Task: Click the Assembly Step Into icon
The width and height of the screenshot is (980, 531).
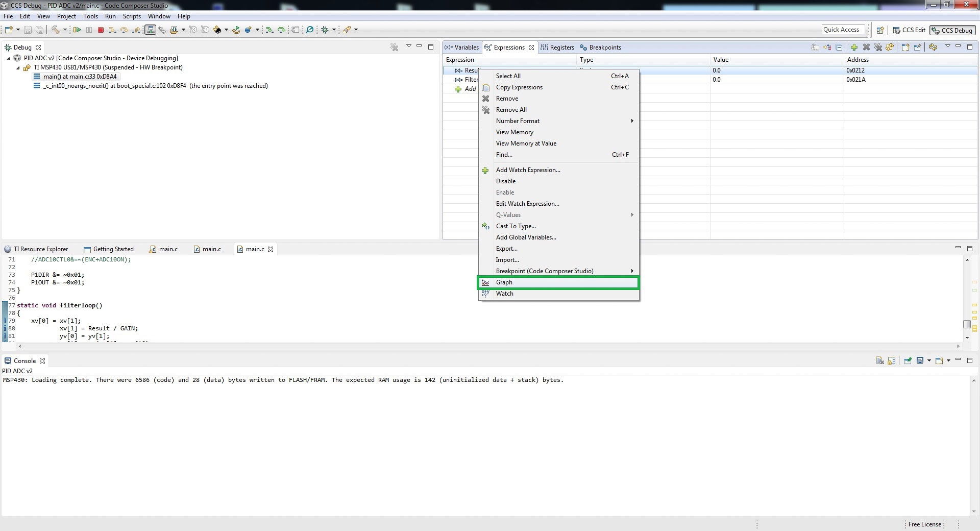Action: [x=269, y=30]
